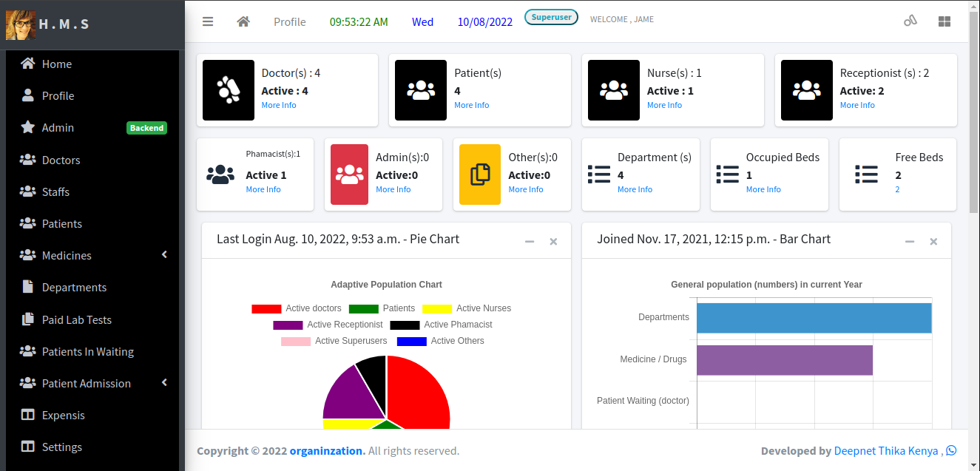This screenshot has height=471, width=980.
Task: Open the grid layout icon at top right
Action: click(944, 21)
